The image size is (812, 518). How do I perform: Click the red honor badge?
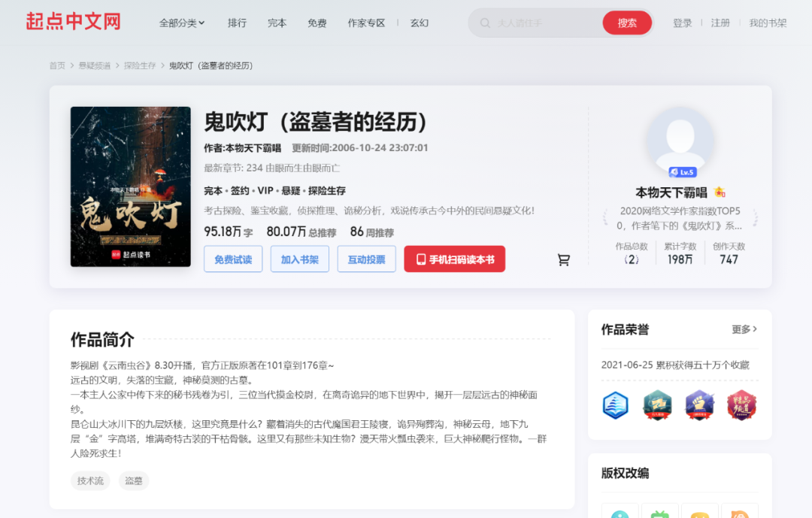pyautogui.click(x=741, y=405)
